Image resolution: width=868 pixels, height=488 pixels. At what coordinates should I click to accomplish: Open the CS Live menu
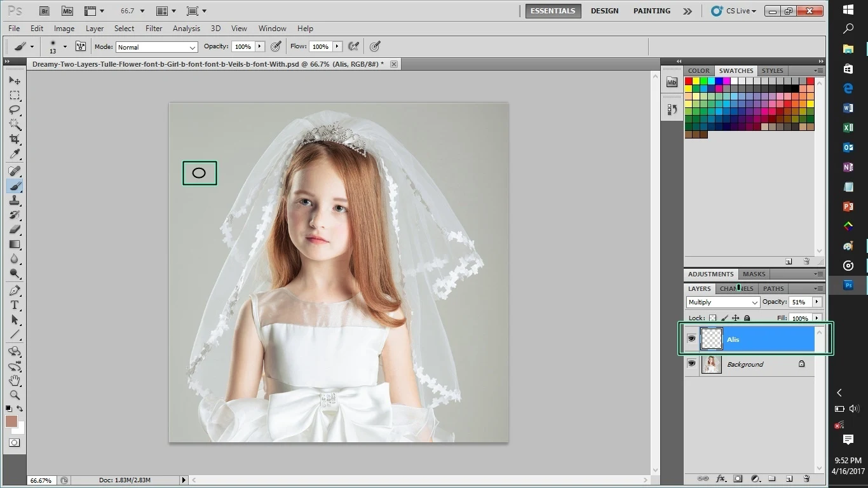point(734,11)
